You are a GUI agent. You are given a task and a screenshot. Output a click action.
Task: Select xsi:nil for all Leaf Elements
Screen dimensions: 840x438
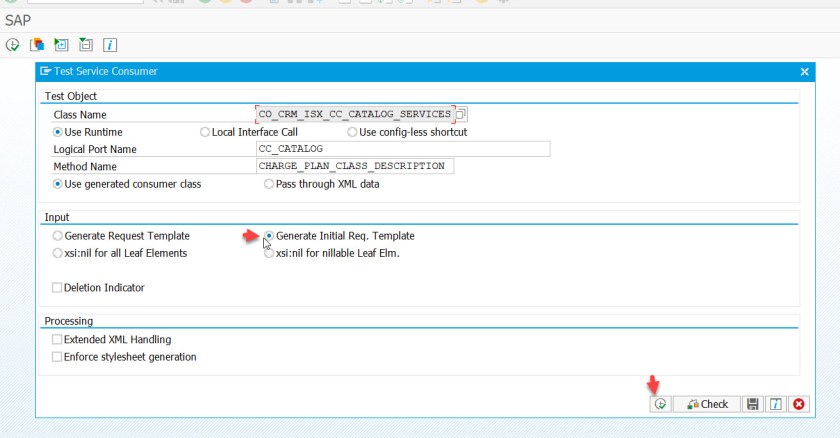click(57, 253)
